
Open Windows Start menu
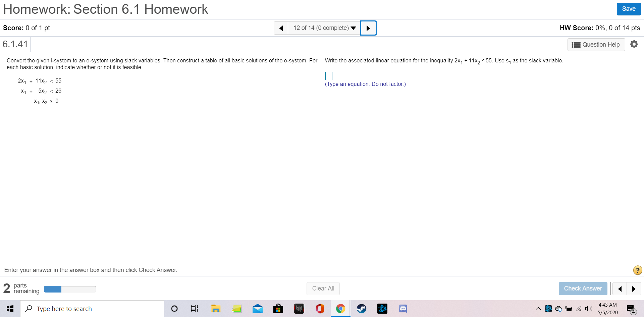pyautogui.click(x=10, y=309)
